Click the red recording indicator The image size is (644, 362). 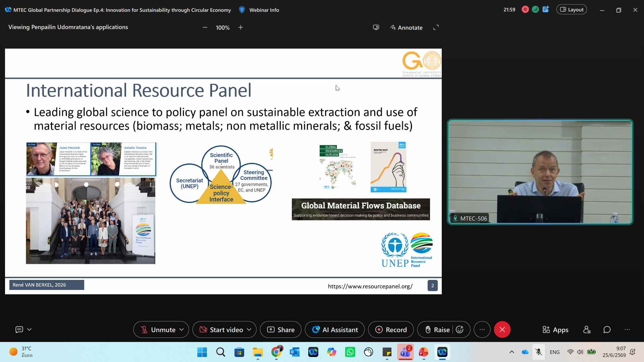[x=525, y=9]
